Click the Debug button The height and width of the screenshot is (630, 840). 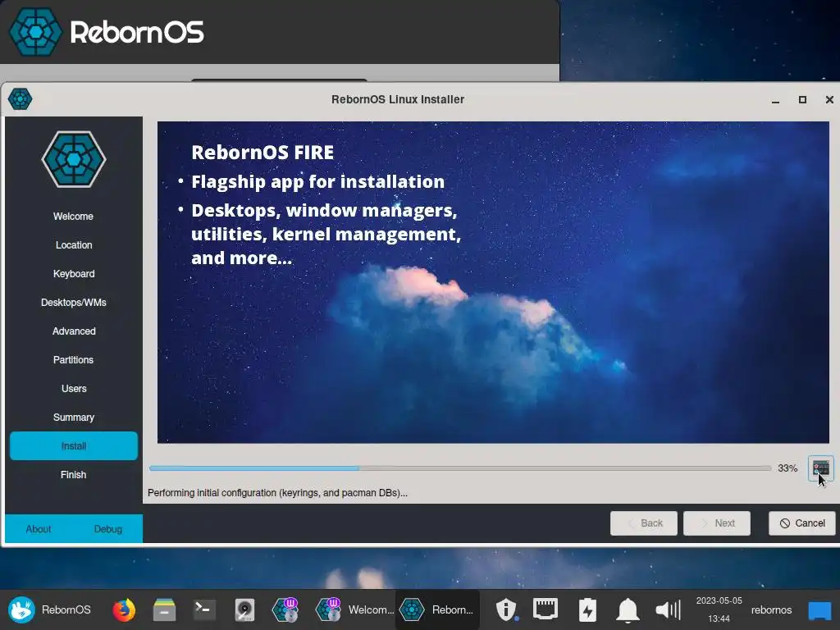pos(107,529)
